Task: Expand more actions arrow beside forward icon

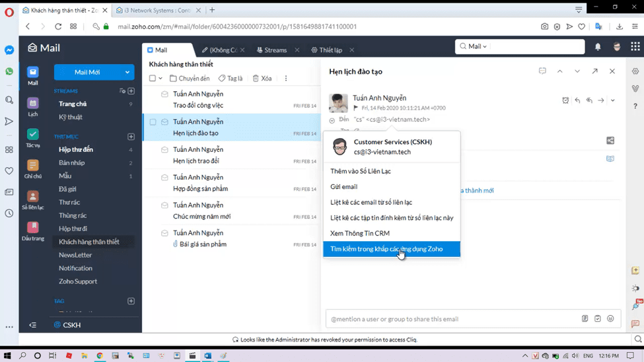Action: pyautogui.click(x=613, y=100)
